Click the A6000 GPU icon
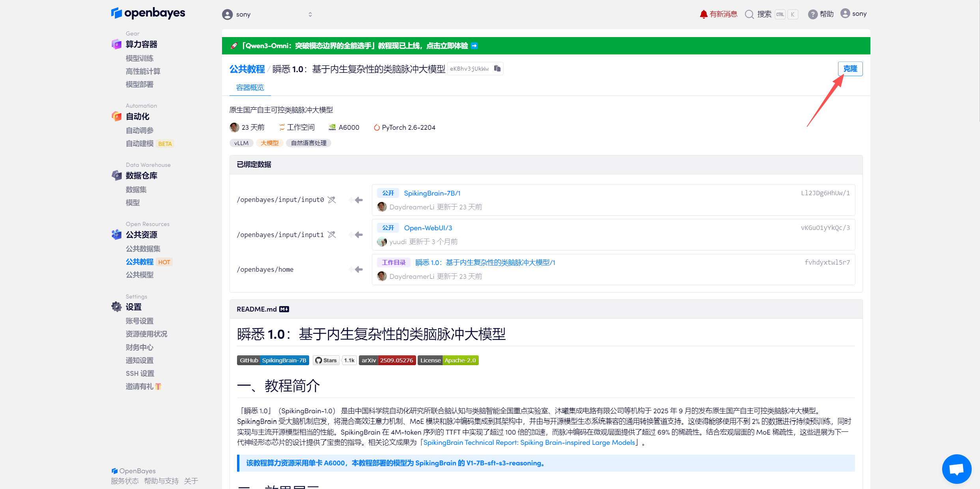 (332, 127)
